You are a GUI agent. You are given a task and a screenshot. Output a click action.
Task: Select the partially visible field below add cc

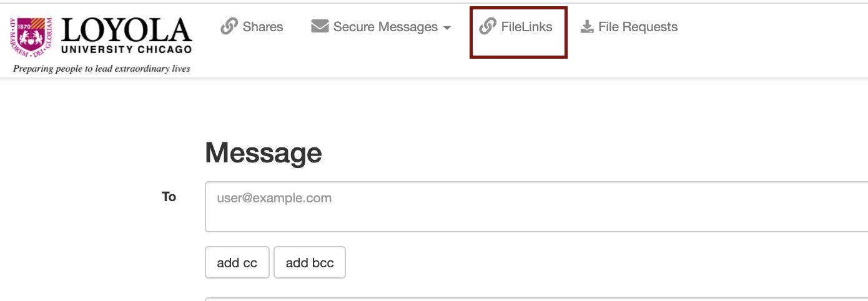536,299
